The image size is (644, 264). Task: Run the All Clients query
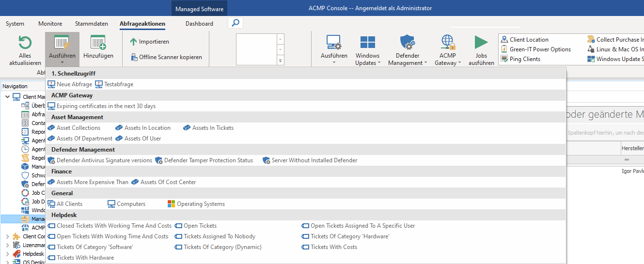coord(65,204)
